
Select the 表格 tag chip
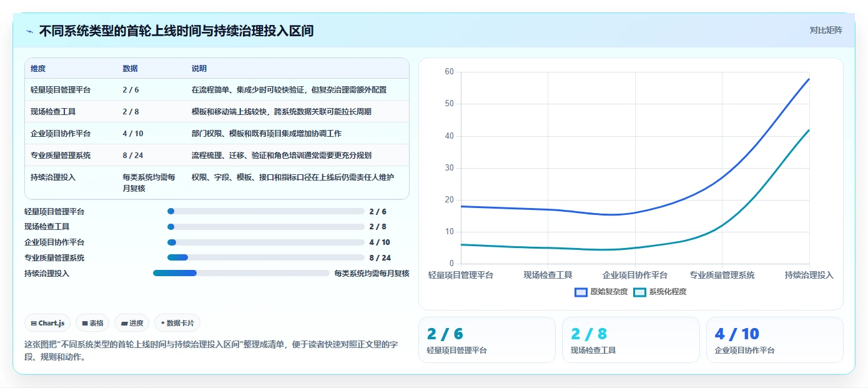pos(92,323)
